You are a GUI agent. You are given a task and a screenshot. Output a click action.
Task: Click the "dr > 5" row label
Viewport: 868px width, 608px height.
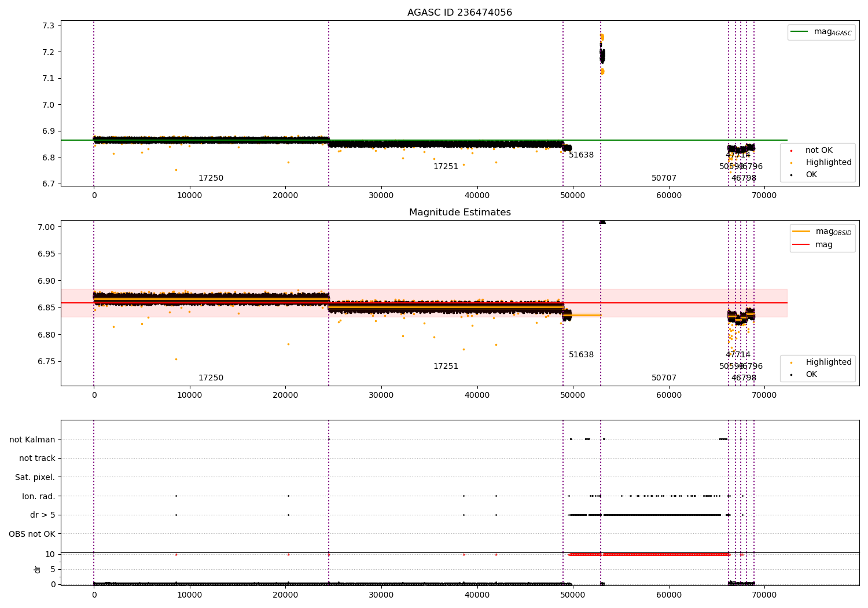pyautogui.click(x=43, y=515)
